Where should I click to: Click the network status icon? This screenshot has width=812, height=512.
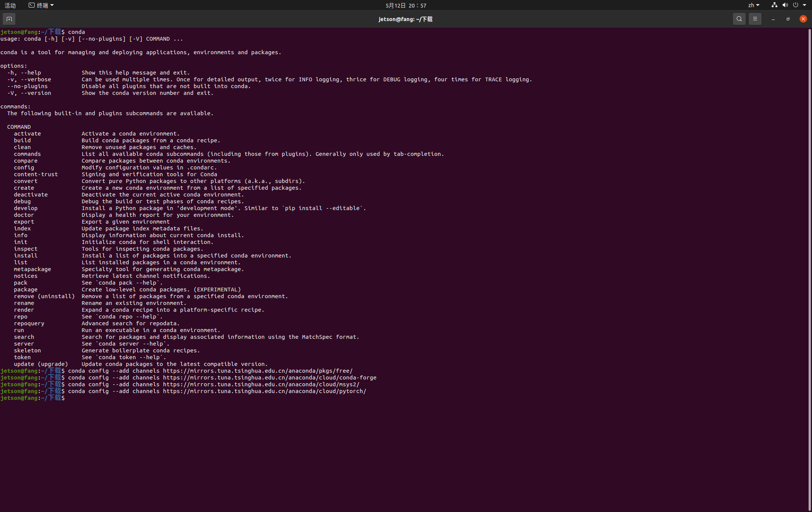pos(774,5)
